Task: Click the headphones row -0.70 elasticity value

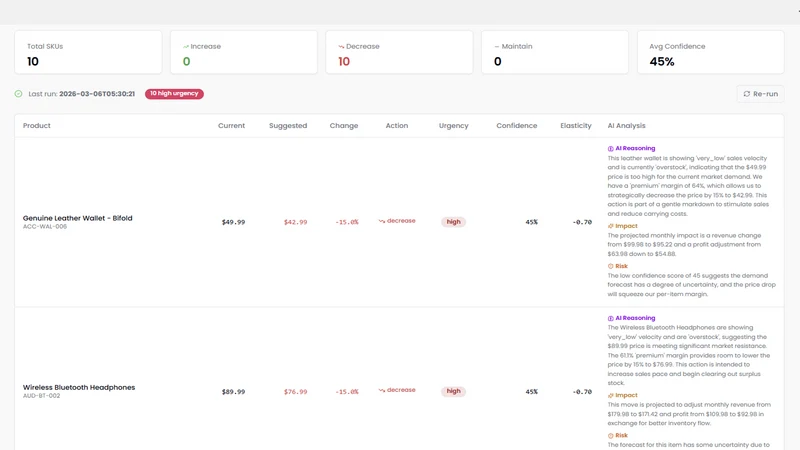Action: click(x=582, y=392)
